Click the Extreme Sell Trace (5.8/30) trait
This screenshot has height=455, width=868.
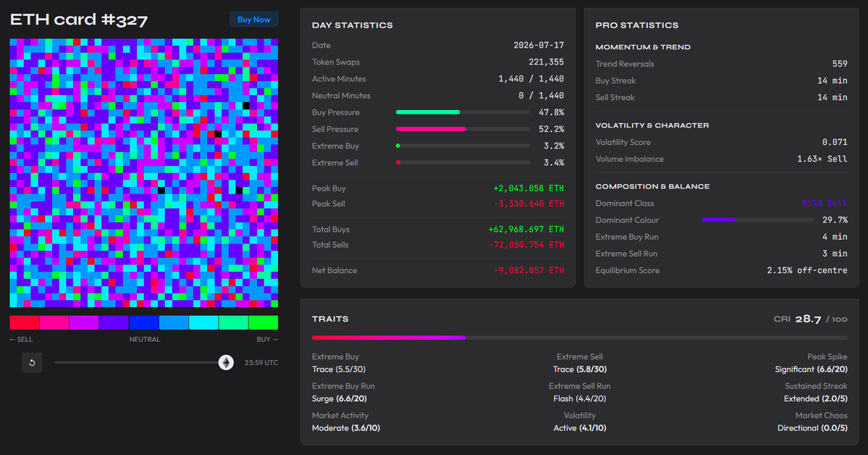click(x=580, y=363)
